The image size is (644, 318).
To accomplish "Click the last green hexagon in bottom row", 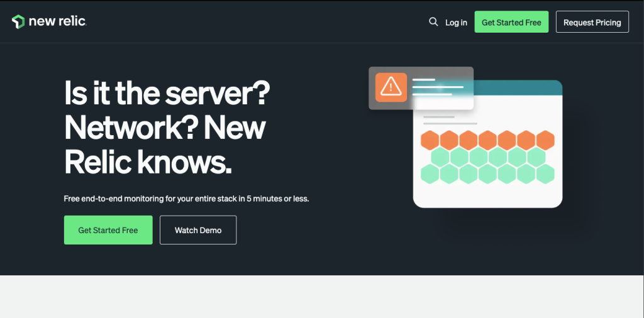I will tap(545, 173).
